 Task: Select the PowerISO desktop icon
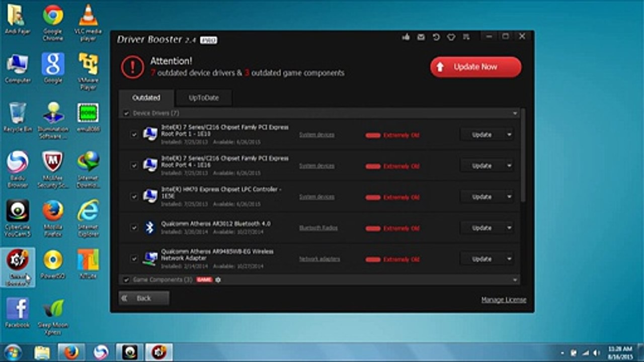tap(53, 264)
